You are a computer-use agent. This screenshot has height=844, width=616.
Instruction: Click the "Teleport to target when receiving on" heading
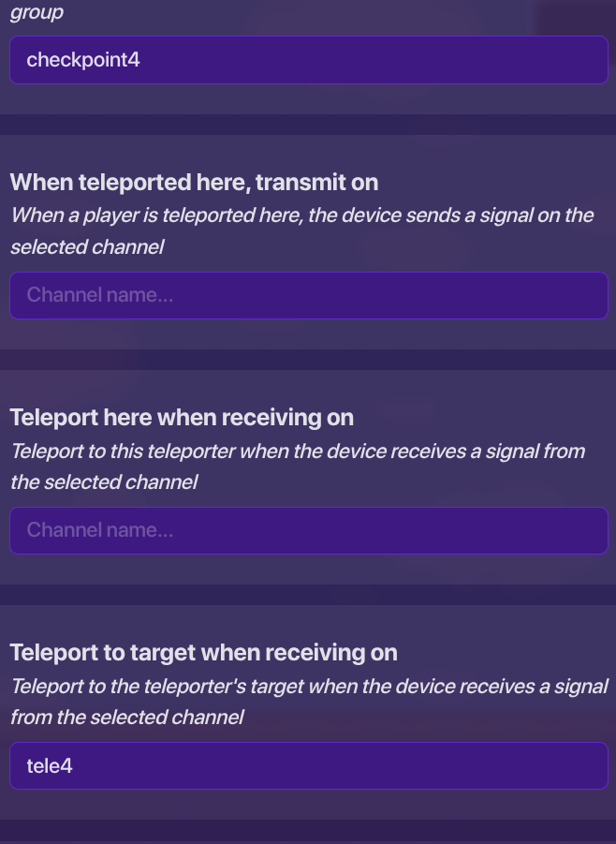click(x=203, y=652)
